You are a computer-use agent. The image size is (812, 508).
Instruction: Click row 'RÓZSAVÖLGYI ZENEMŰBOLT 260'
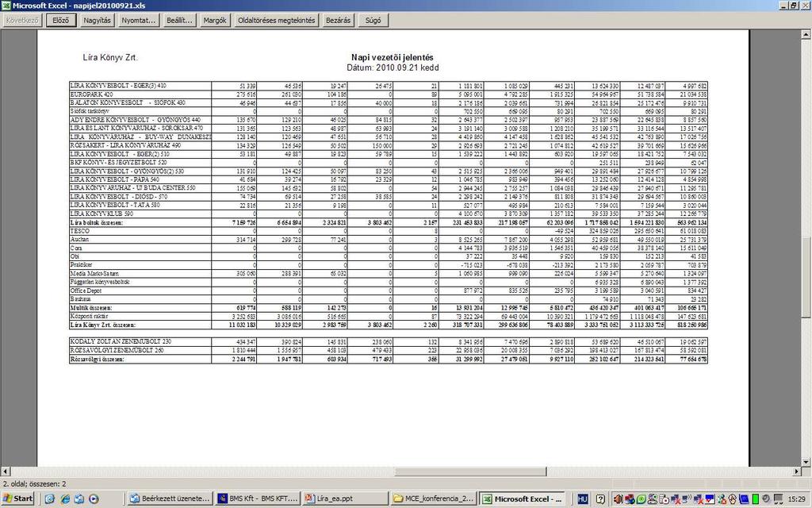pyautogui.click(x=389, y=350)
